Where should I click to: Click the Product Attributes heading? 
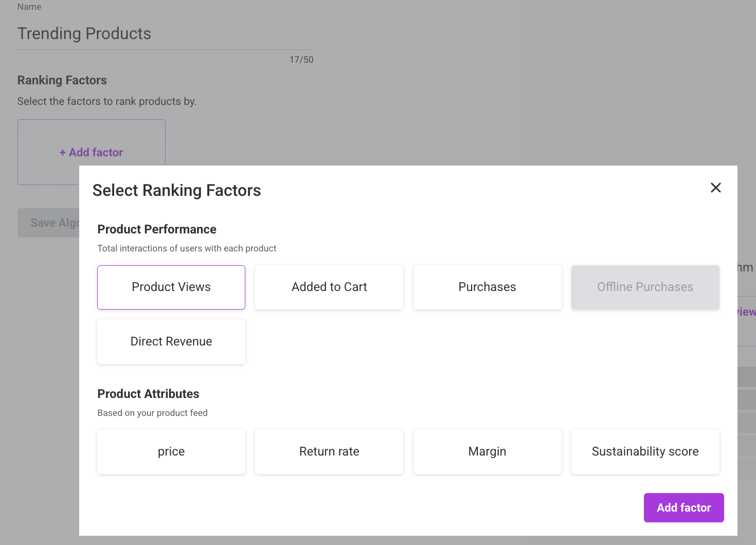click(x=148, y=394)
